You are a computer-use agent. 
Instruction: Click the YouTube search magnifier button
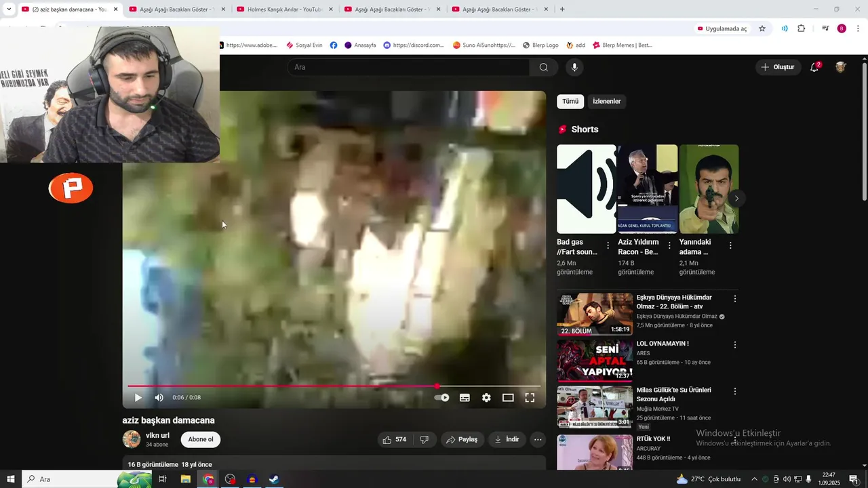click(x=544, y=67)
